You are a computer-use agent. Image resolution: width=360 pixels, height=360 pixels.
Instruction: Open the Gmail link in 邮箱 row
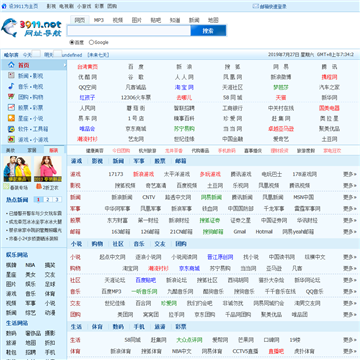point(240,232)
